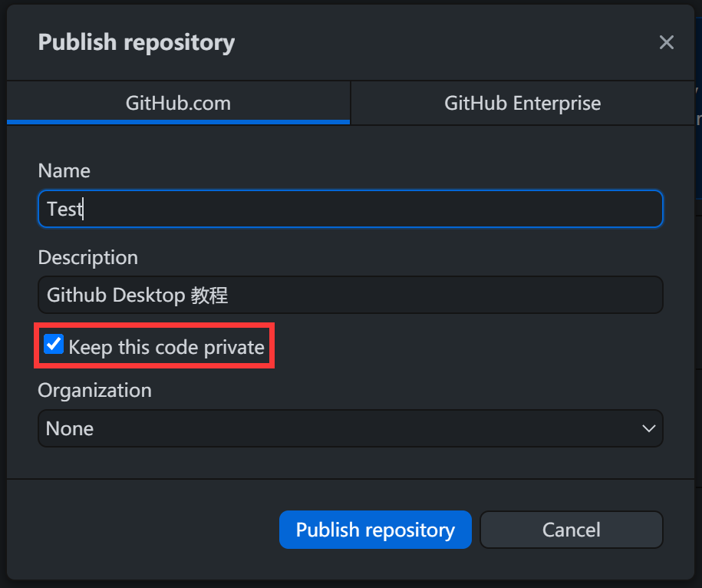Click the 'Test' text in Name field
The width and height of the screenshot is (702, 588).
click(x=64, y=209)
